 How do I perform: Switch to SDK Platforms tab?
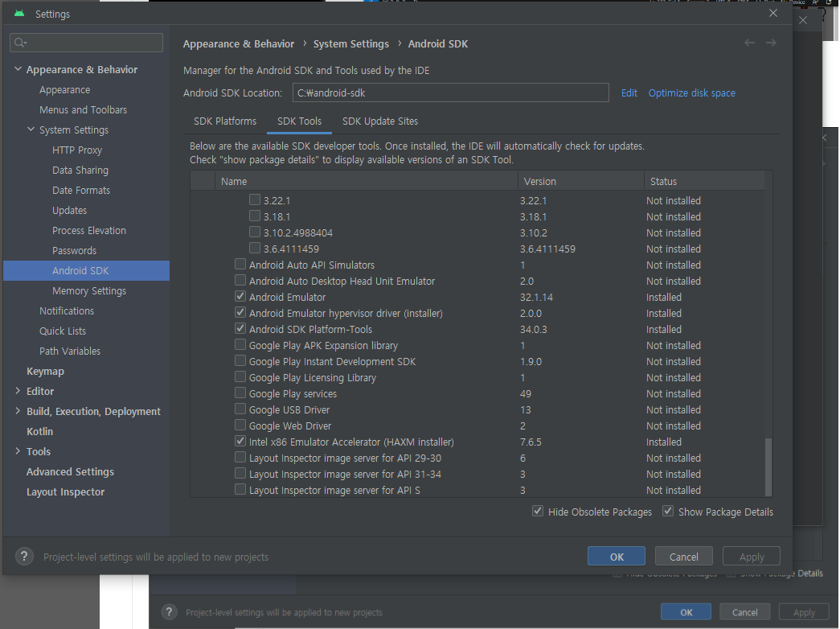click(225, 121)
